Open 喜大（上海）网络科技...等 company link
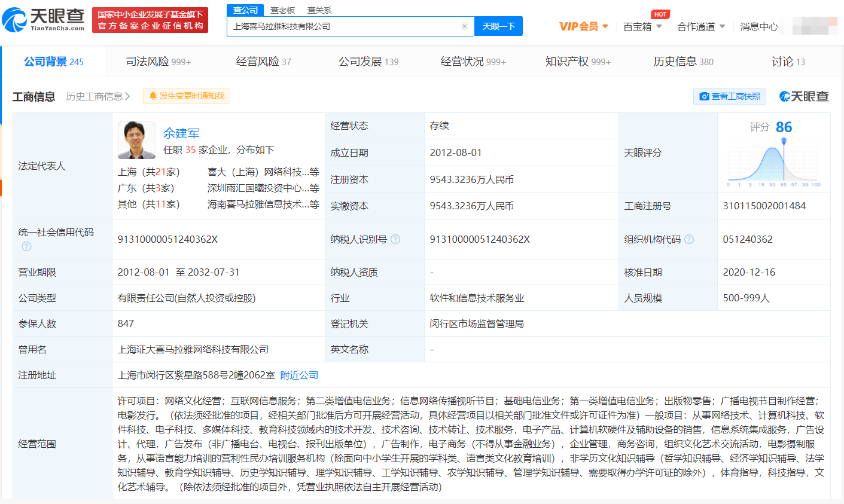This screenshot has height=504, width=844. (263, 172)
